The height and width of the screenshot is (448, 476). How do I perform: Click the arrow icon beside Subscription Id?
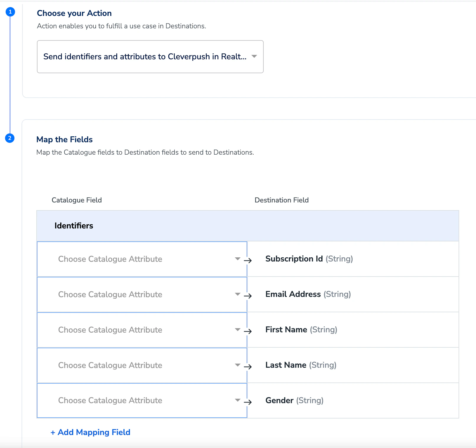[248, 261]
